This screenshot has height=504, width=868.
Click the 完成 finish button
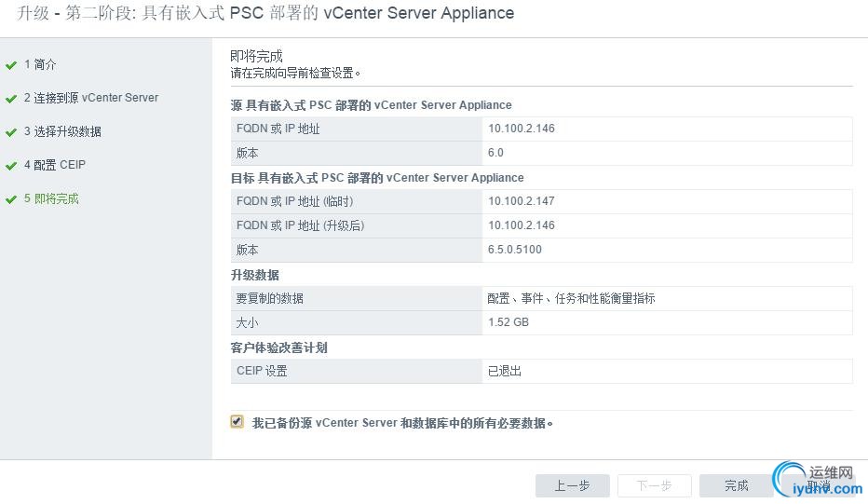click(x=737, y=485)
